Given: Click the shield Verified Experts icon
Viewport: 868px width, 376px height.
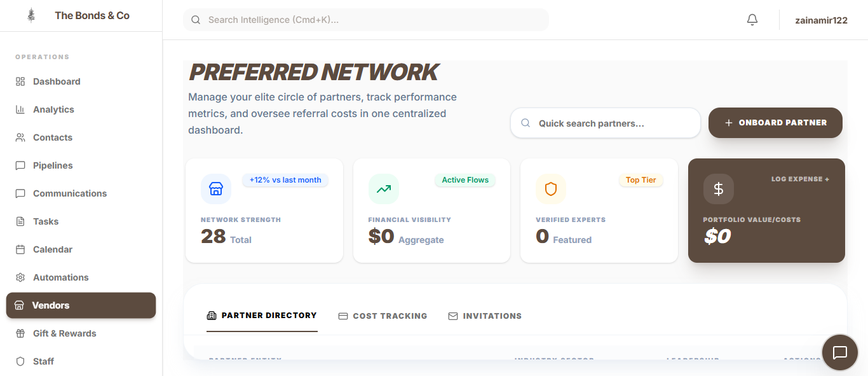Looking at the screenshot, I should click(x=551, y=189).
